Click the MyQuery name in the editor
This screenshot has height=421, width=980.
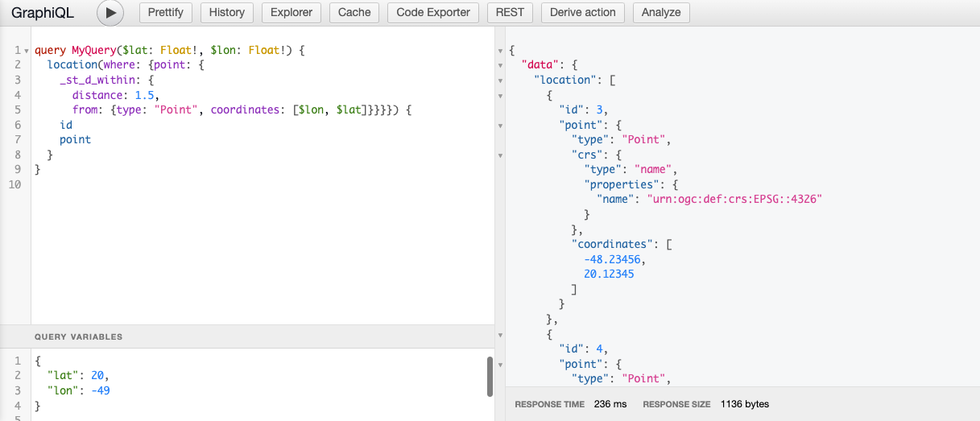click(x=93, y=51)
